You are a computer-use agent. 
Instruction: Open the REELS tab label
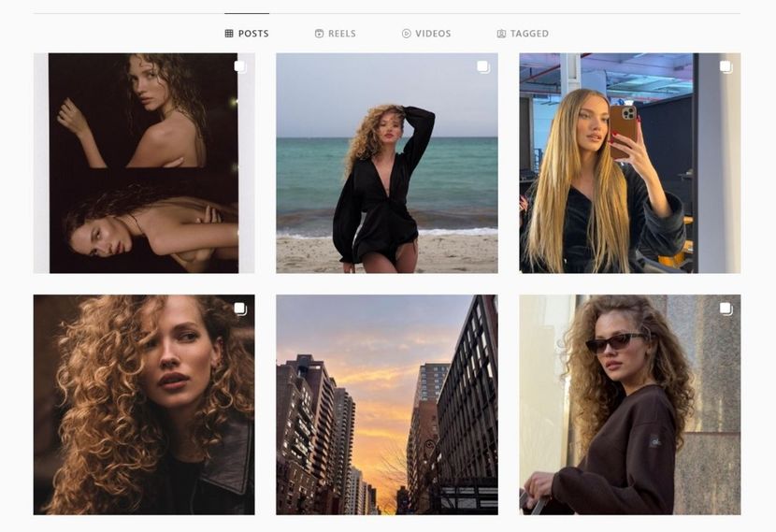pos(341,34)
